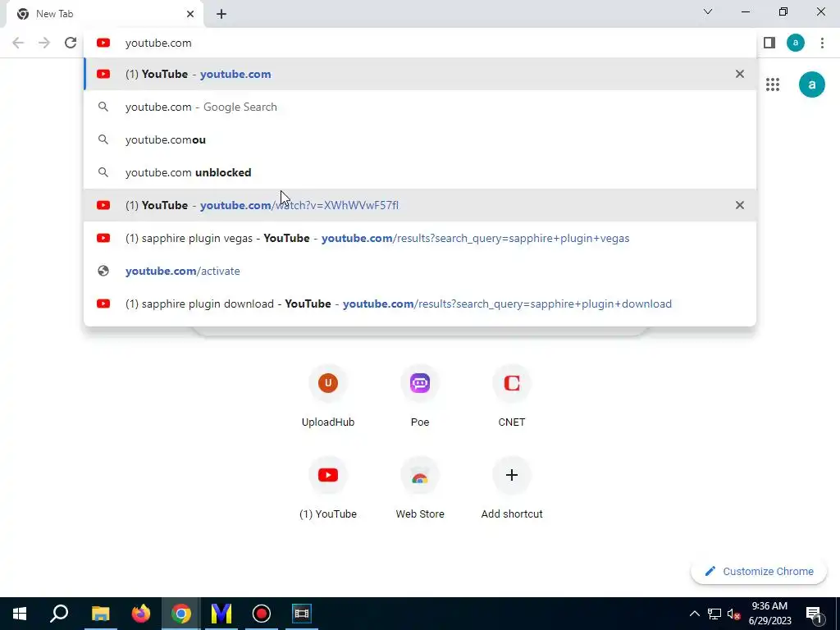Select the YouTube - youtube.com suggestion
The height and width of the screenshot is (630, 840).
pos(420,74)
